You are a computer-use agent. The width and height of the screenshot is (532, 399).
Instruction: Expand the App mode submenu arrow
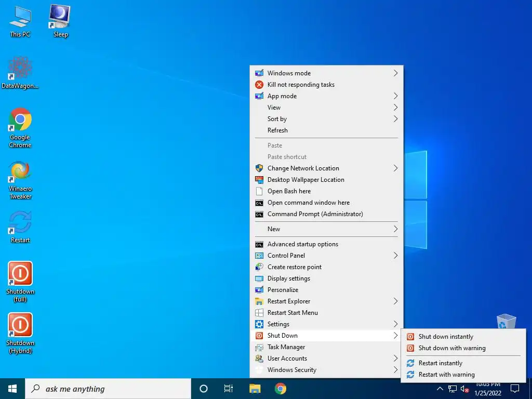click(x=395, y=96)
